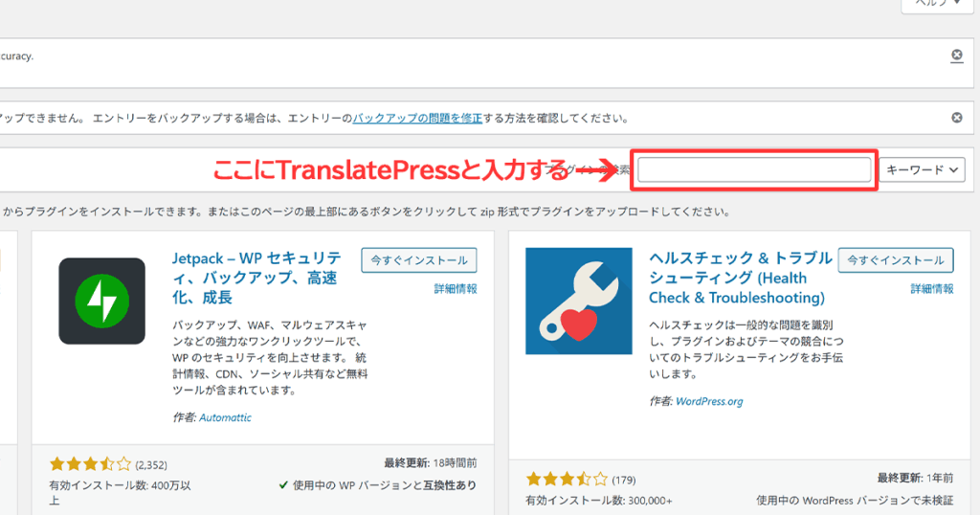Dismiss the backup warning notice
The height and width of the screenshot is (515, 980).
point(956,119)
